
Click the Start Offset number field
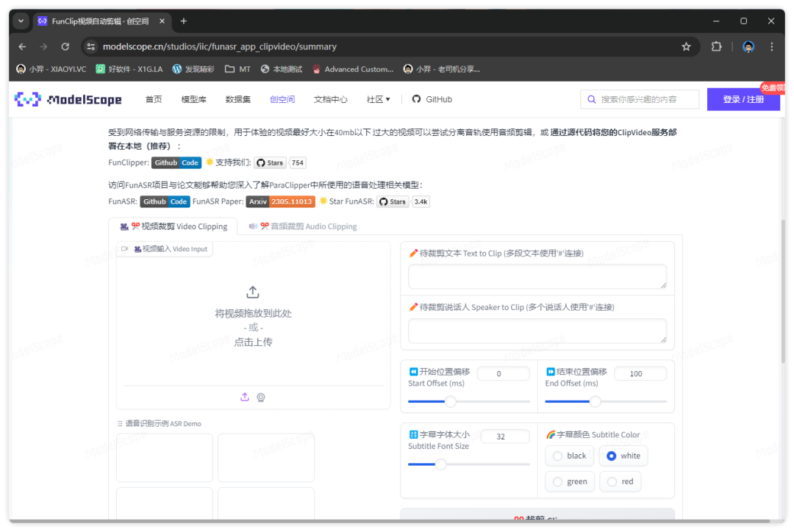point(504,373)
